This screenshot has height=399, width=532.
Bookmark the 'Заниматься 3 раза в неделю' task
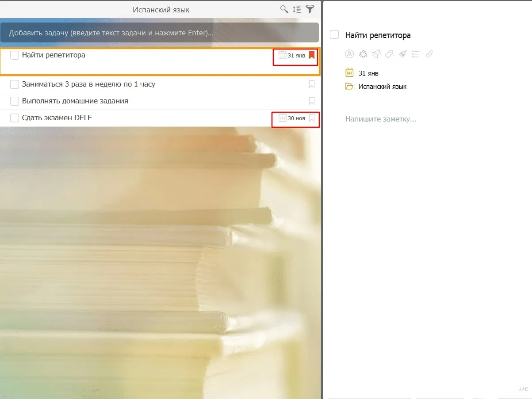click(312, 84)
